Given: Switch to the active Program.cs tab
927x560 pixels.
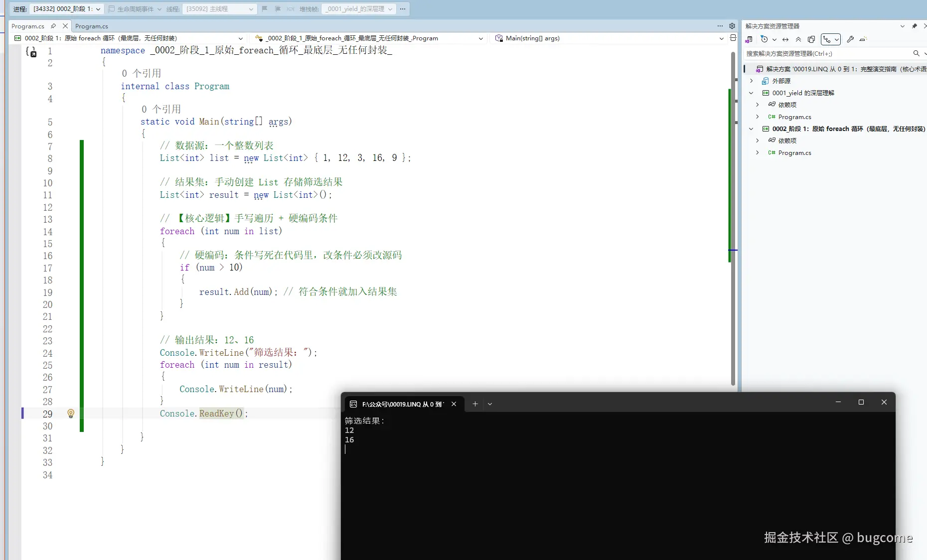Looking at the screenshot, I should [28, 26].
